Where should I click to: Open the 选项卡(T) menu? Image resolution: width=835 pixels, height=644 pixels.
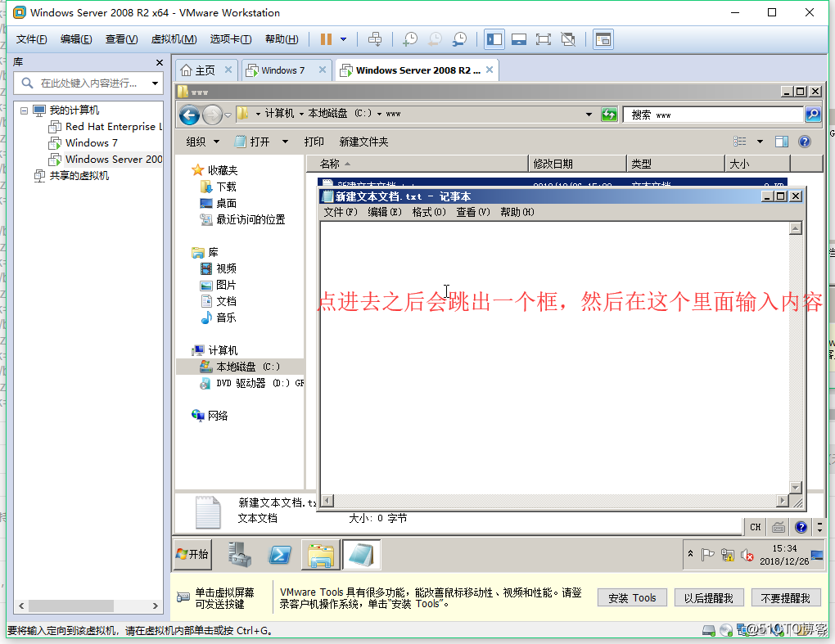pos(231,38)
